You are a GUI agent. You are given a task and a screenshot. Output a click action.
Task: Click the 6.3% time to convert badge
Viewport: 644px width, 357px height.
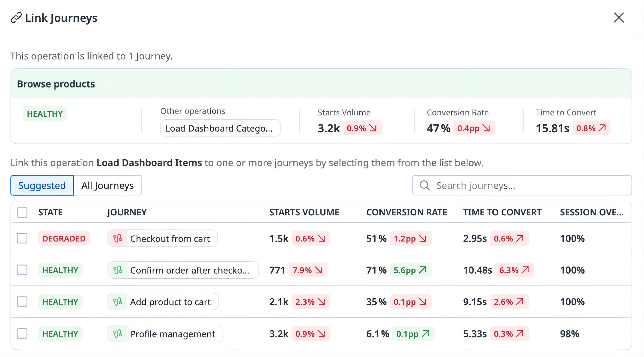(x=515, y=270)
